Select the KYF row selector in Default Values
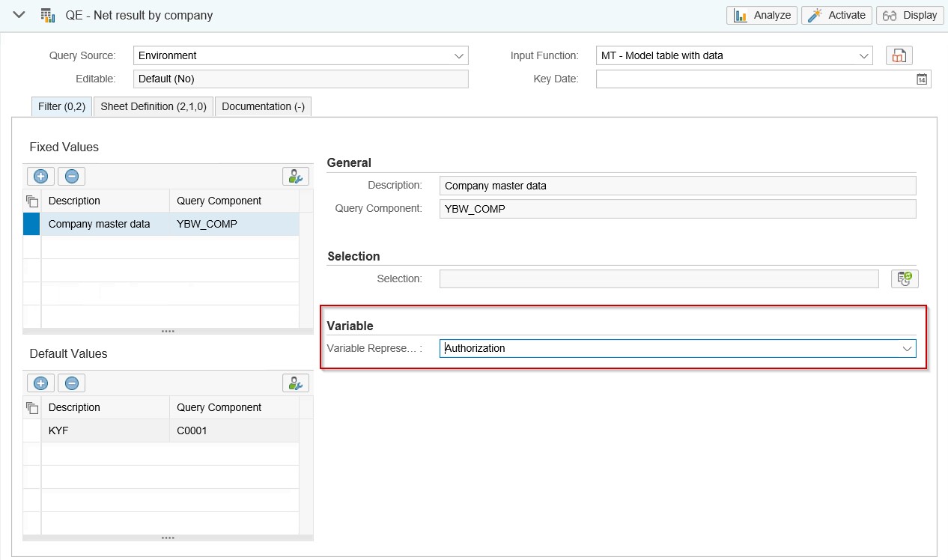The image size is (948, 560). [x=32, y=430]
